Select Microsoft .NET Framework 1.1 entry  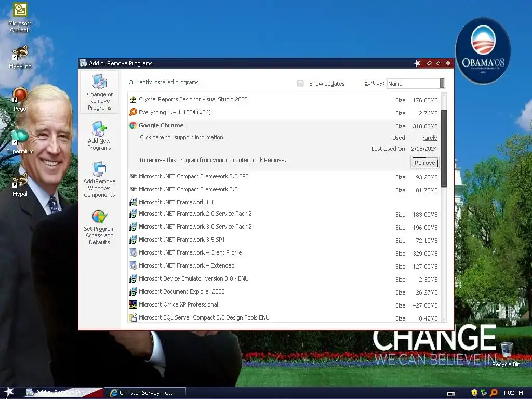coord(284,202)
